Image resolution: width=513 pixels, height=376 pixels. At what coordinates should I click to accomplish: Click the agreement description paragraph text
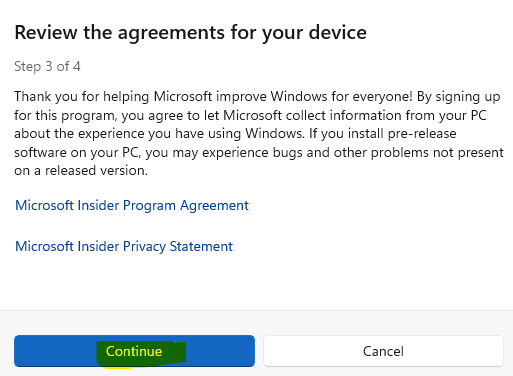pos(259,133)
